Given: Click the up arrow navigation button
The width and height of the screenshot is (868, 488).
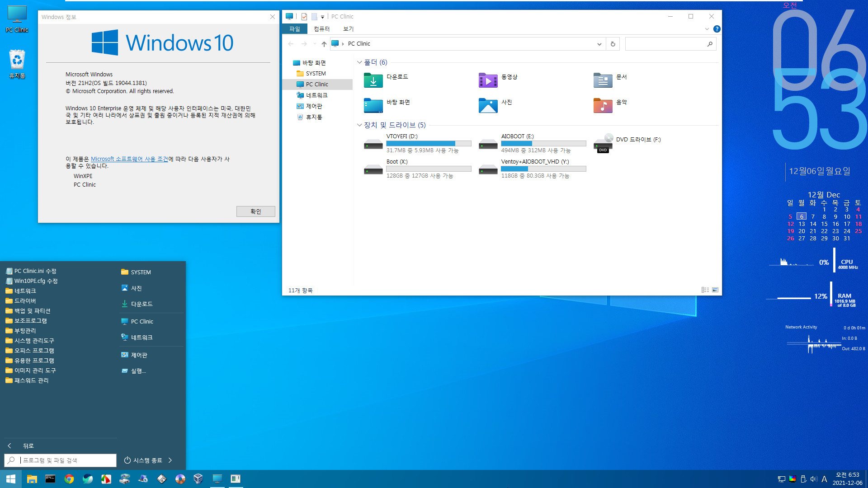Looking at the screenshot, I should point(324,44).
